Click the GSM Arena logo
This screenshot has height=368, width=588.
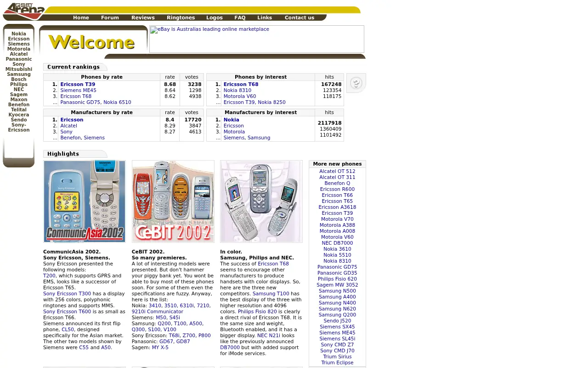24,11
